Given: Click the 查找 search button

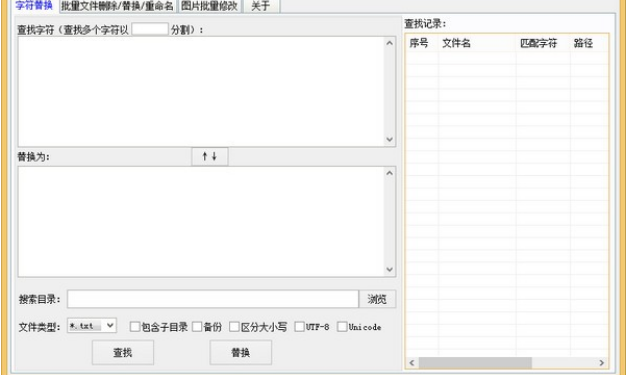Looking at the screenshot, I should pos(123,352).
